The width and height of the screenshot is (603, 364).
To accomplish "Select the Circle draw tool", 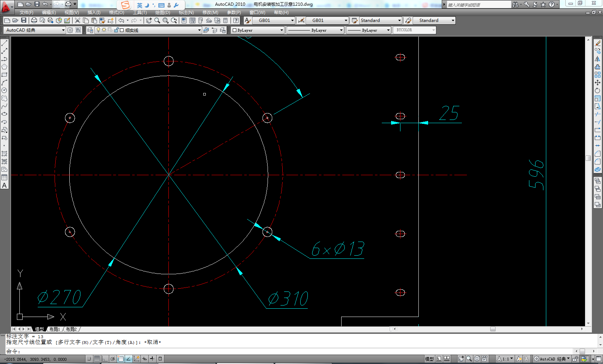I will click(4, 90).
